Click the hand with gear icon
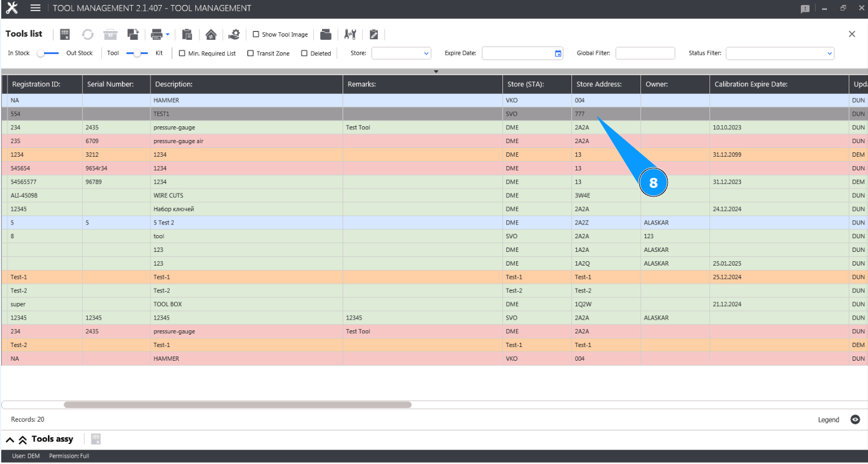Viewport: 868px width, 464px height. [234, 35]
